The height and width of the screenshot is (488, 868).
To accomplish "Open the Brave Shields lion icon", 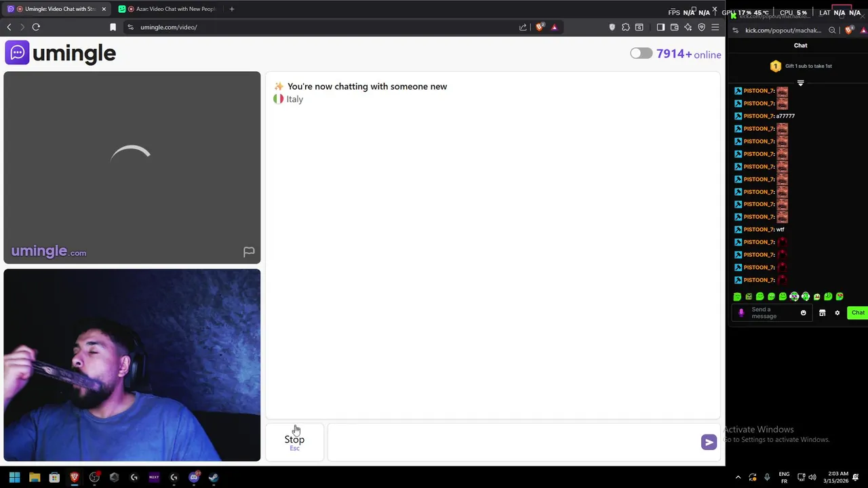I will (x=540, y=27).
